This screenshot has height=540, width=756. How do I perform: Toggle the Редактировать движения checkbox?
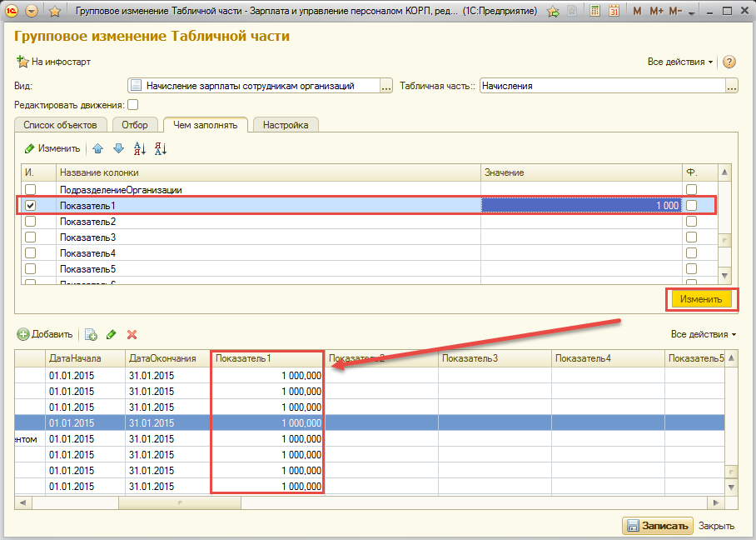(x=133, y=105)
